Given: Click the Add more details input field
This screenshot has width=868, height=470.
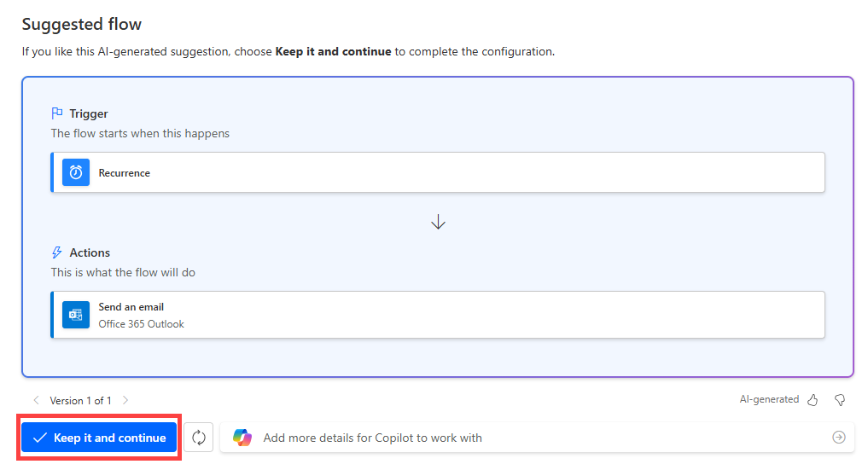Looking at the screenshot, I should click(529, 438).
